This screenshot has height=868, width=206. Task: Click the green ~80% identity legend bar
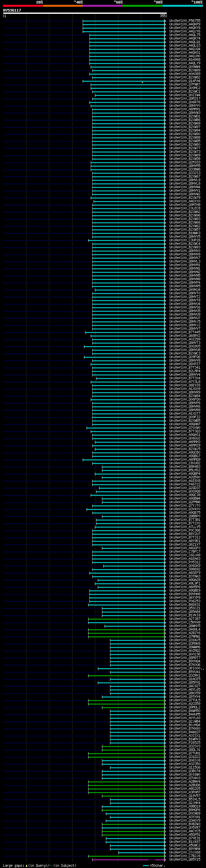click(143, 6)
